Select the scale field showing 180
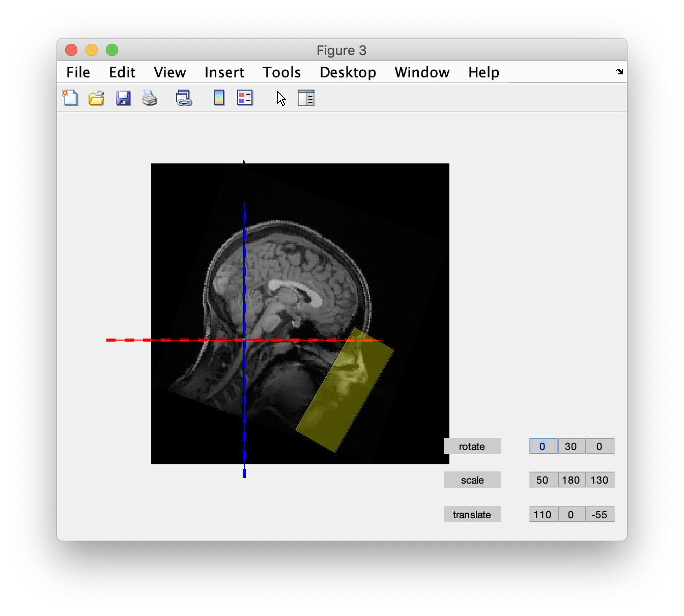Image resolution: width=684 pixels, height=616 pixels. tap(572, 480)
